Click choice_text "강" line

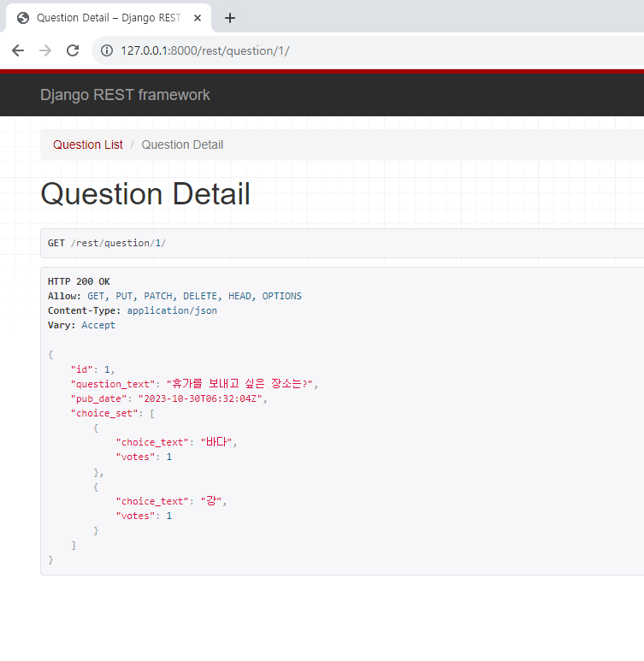pos(171,501)
